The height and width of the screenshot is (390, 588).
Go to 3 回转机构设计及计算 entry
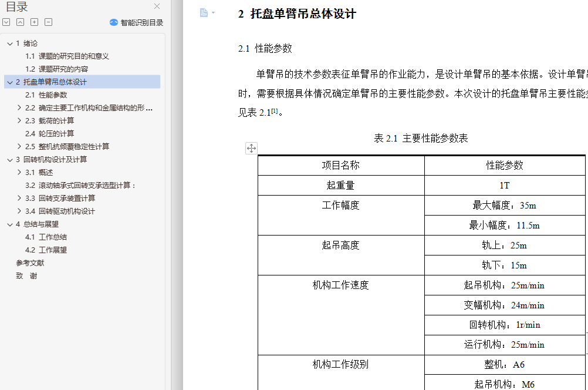click(52, 160)
